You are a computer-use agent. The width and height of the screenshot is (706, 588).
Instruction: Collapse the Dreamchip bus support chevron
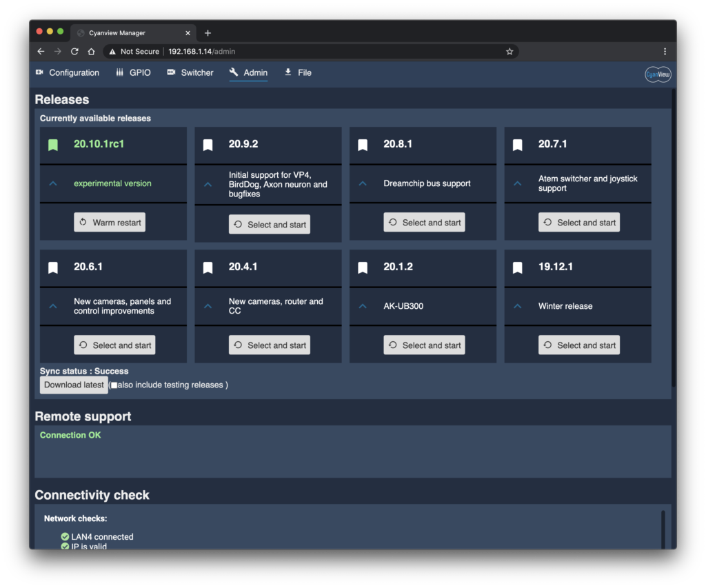[x=363, y=183]
